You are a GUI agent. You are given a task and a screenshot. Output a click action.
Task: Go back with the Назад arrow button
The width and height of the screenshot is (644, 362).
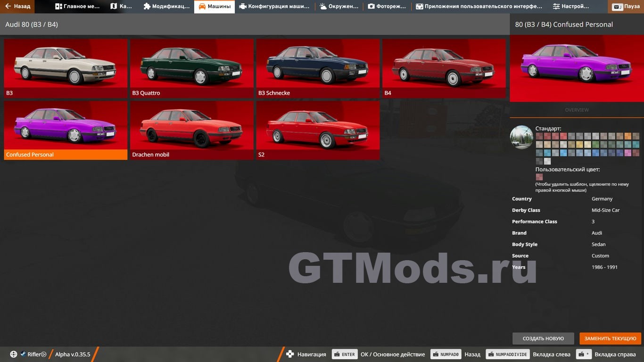point(17,7)
